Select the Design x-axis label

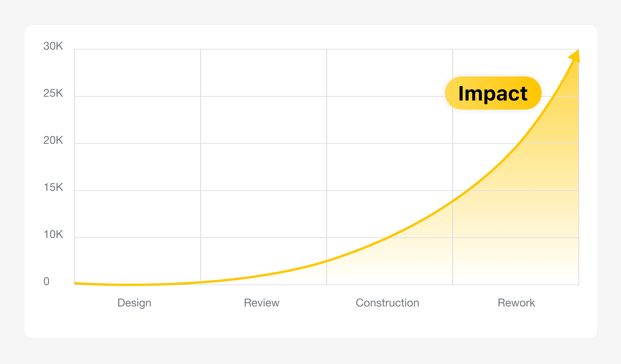tap(134, 303)
